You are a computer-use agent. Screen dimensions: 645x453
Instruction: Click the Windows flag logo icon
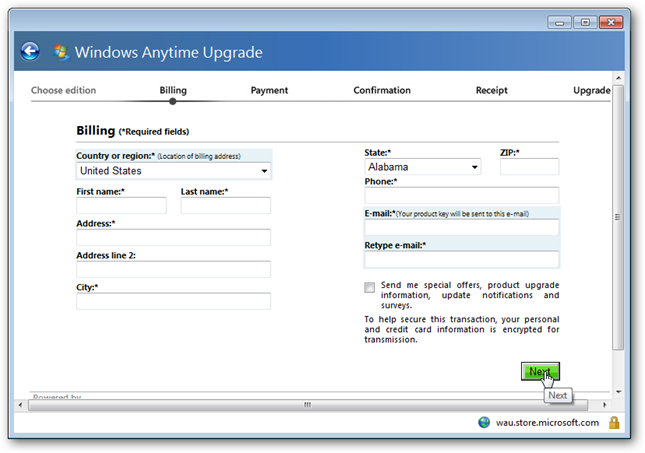tap(61, 52)
